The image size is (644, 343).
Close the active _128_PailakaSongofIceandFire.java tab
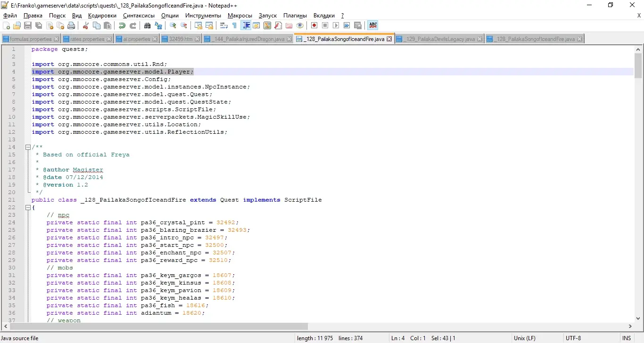(389, 39)
